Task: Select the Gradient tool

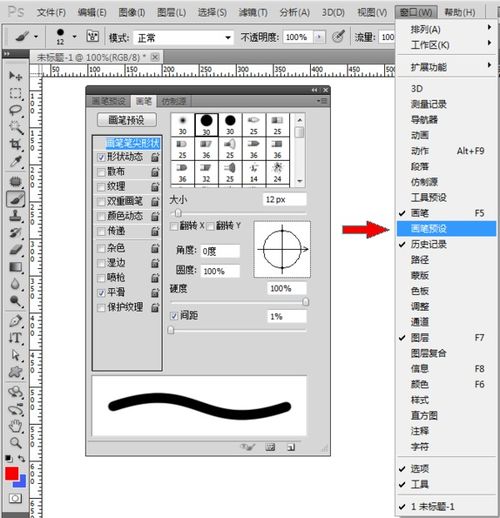Action: coord(15,267)
